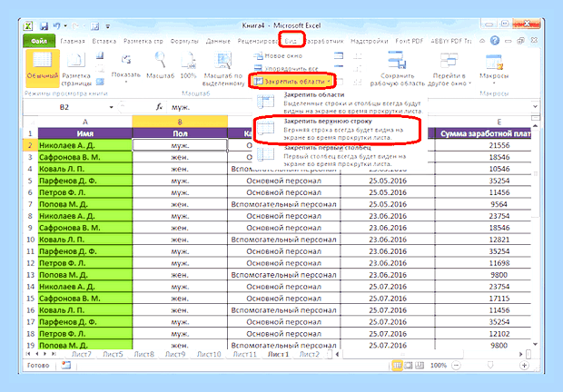
Task: Open customize quick access toolbar dropdown
Action: click(x=108, y=26)
